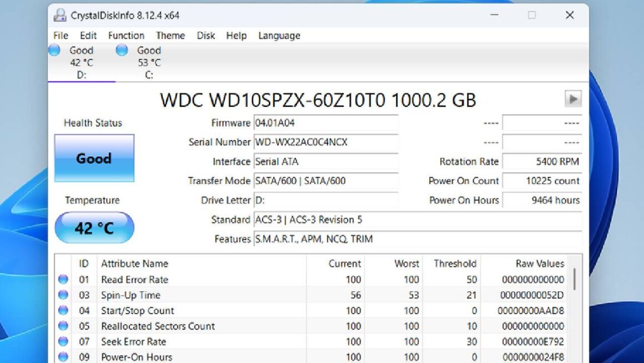Open the Language menu
644x363 pixels.
[x=279, y=36]
